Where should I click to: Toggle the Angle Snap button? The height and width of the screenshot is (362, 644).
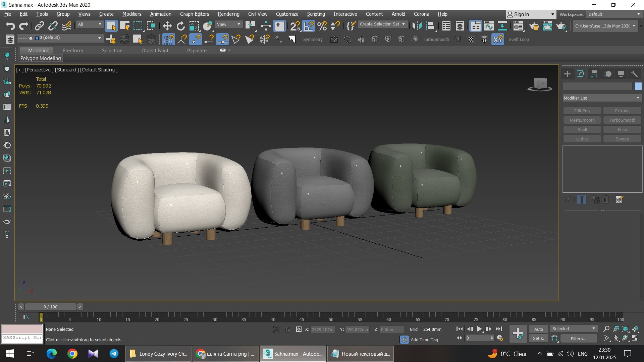[309, 26]
